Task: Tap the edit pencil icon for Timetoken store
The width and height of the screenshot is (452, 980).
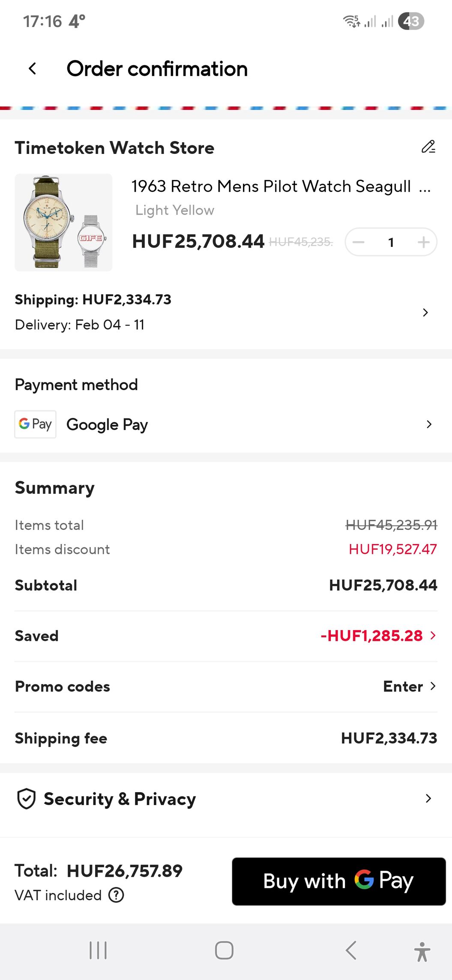Action: 428,147
